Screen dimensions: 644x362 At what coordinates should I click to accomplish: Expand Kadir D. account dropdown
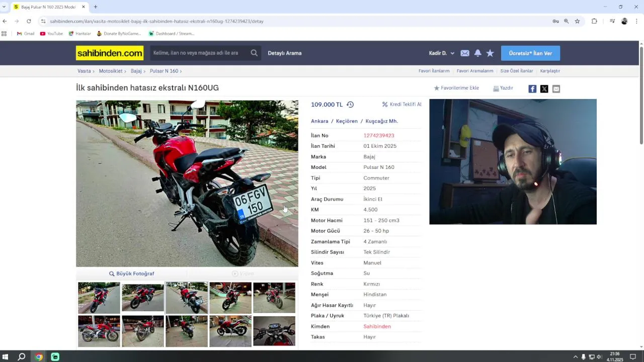[x=442, y=53]
